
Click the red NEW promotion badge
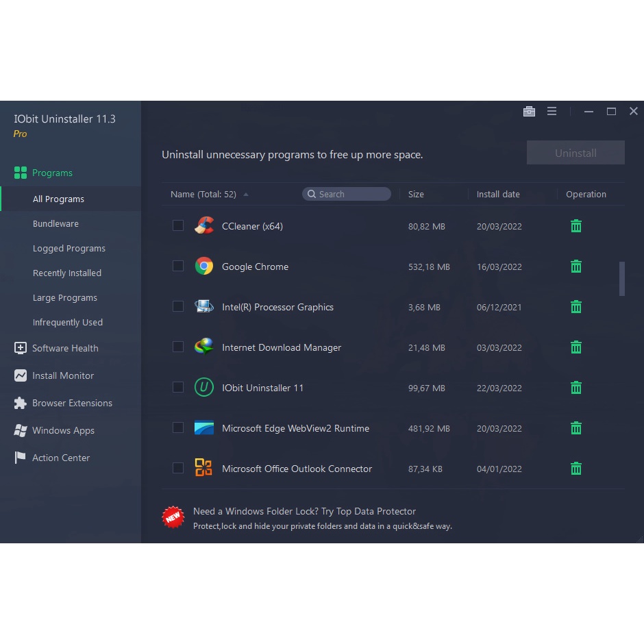[x=173, y=517]
